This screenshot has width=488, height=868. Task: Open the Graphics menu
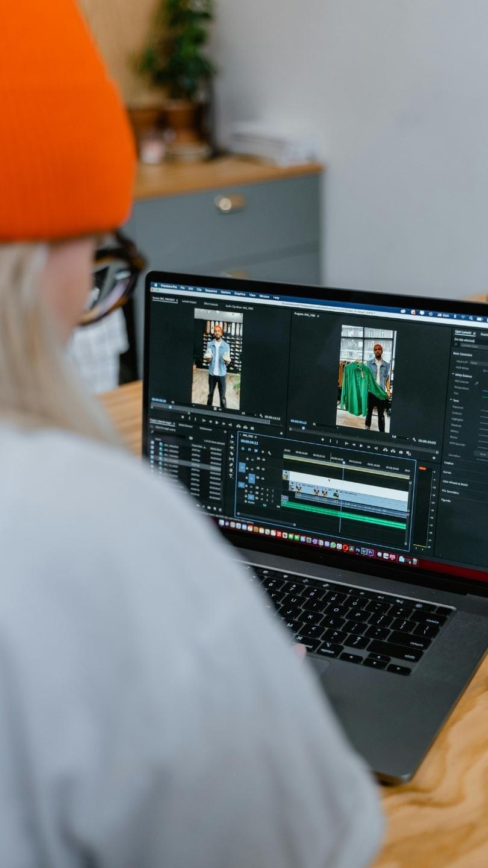[x=240, y=294]
